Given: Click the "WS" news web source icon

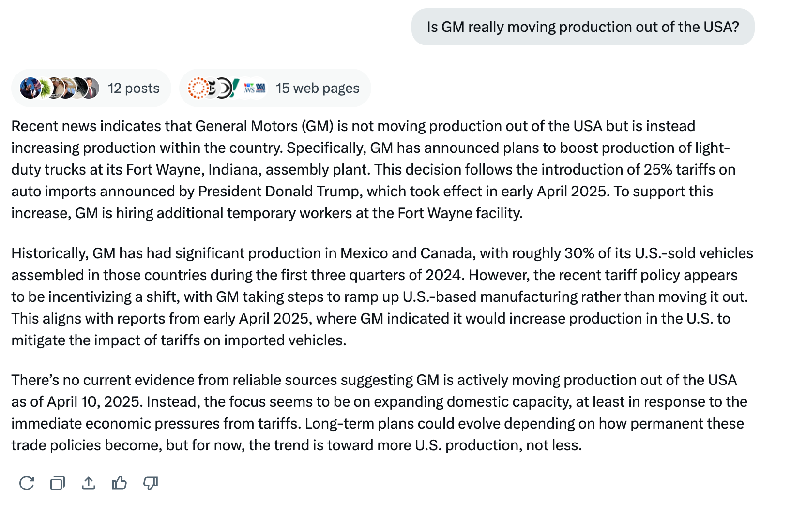Looking at the screenshot, I should coord(249,88).
